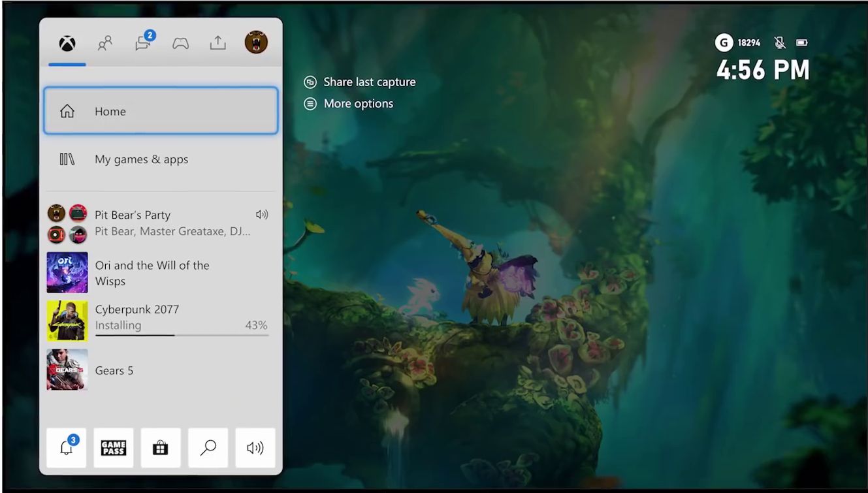Open the Microsoft Store bag icon
Image resolution: width=868 pixels, height=493 pixels.
161,448
